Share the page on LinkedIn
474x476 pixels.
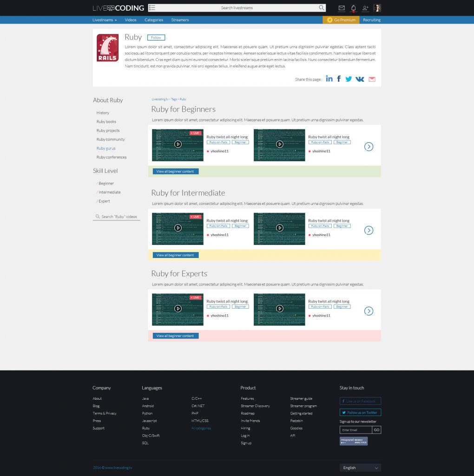coord(329,79)
